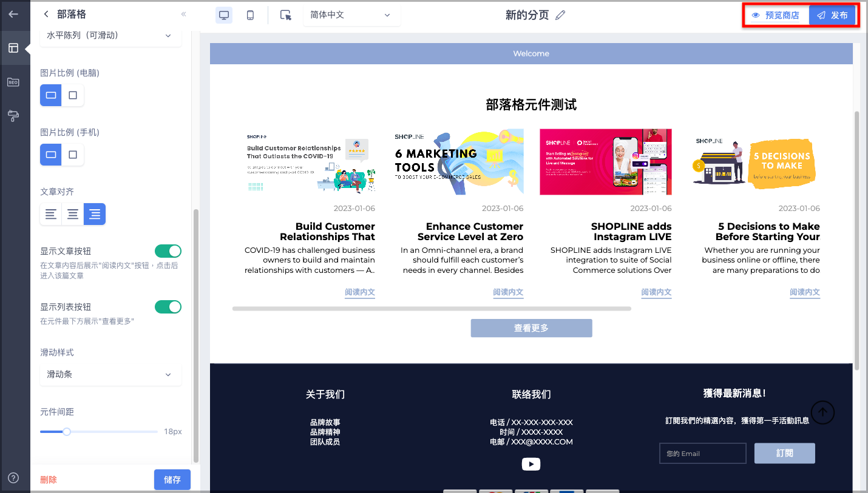Open the 水平陈列（可滑动）layout dropdown
This screenshot has width=868, height=493.
[x=110, y=36]
